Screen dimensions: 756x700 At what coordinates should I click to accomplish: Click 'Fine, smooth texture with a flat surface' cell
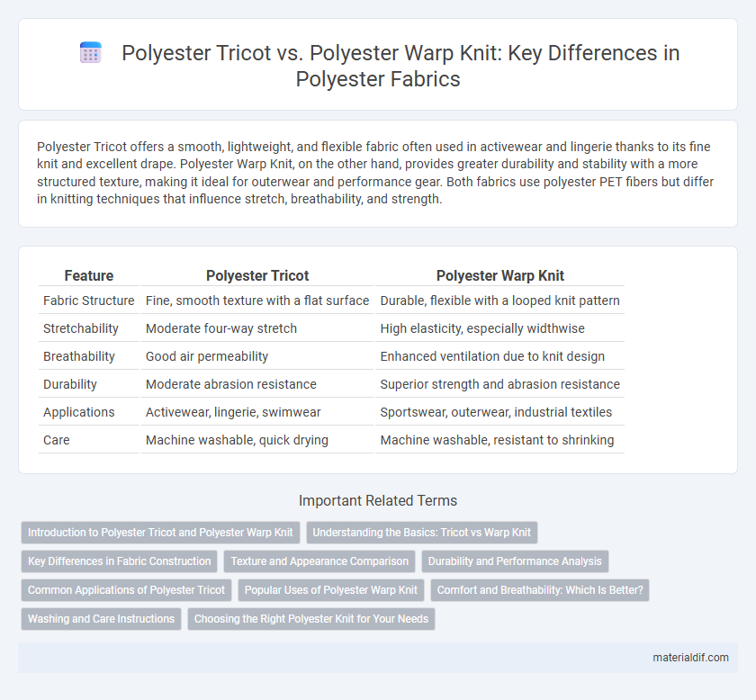(257, 301)
